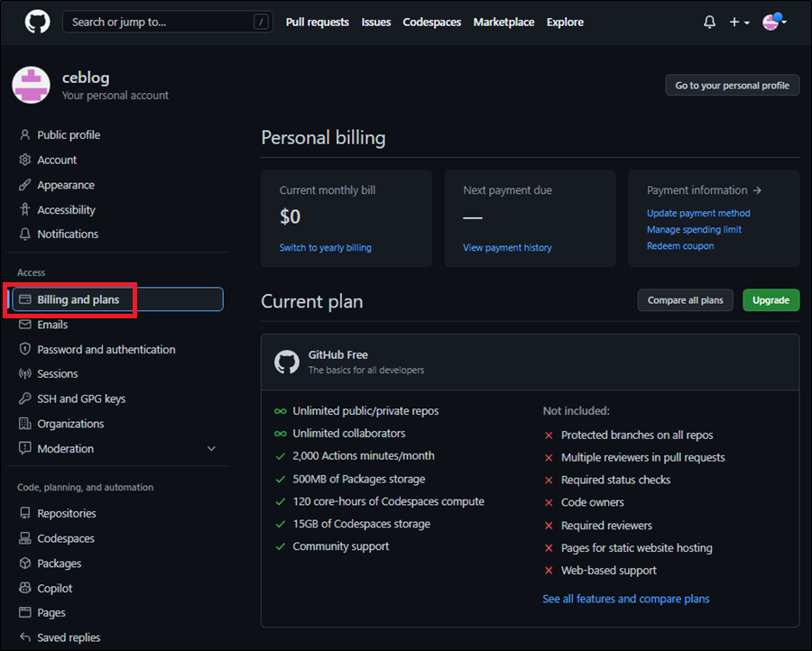The image size is (812, 651).
Task: Click the Appearance paintbrush icon
Action: [25, 185]
